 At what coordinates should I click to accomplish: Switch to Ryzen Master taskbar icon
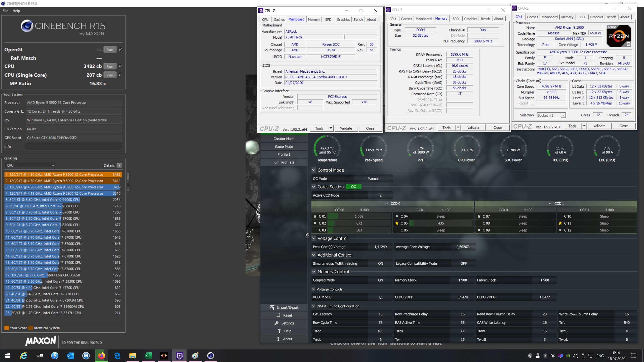[x=164, y=355]
